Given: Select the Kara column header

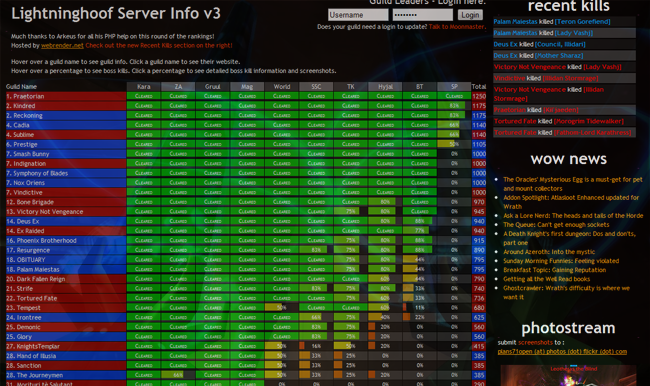Looking at the screenshot, I should [x=143, y=87].
